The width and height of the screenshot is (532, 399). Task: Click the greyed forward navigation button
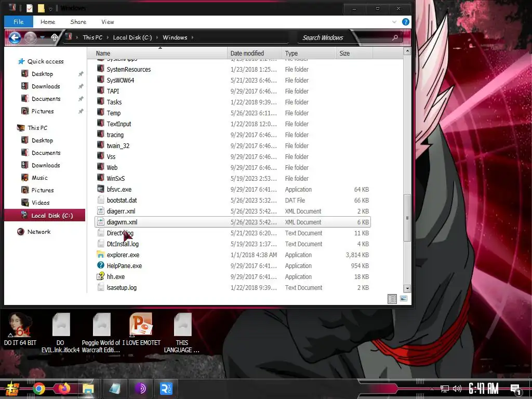(x=30, y=37)
